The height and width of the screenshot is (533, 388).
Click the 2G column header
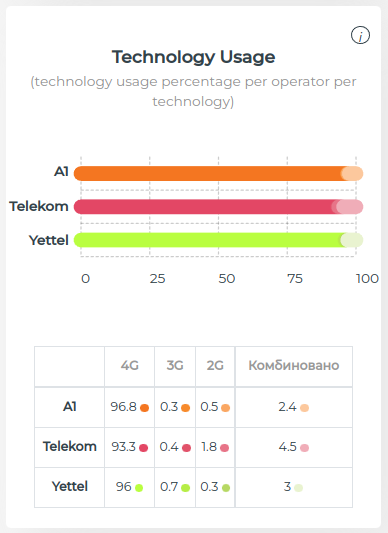click(215, 366)
